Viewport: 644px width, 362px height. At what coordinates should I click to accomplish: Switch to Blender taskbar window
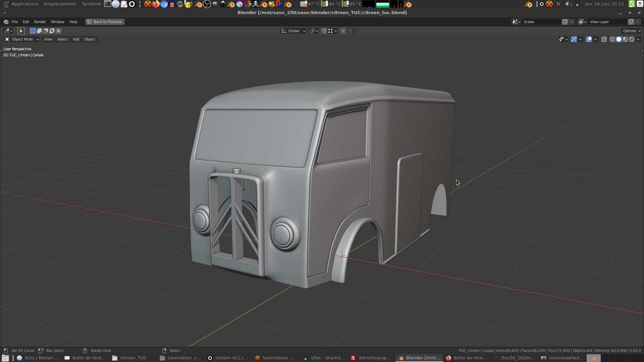coord(419,358)
